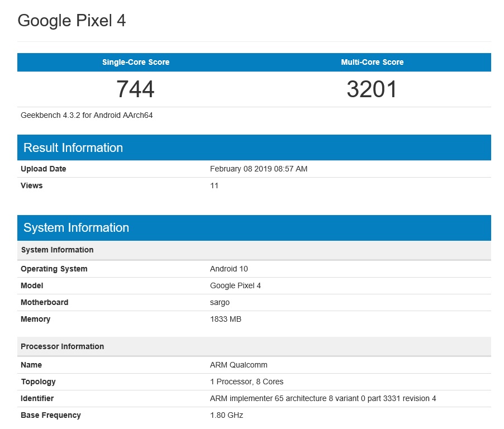The height and width of the screenshot is (429, 504).
Task: Click the Operating System label
Action: click(54, 269)
